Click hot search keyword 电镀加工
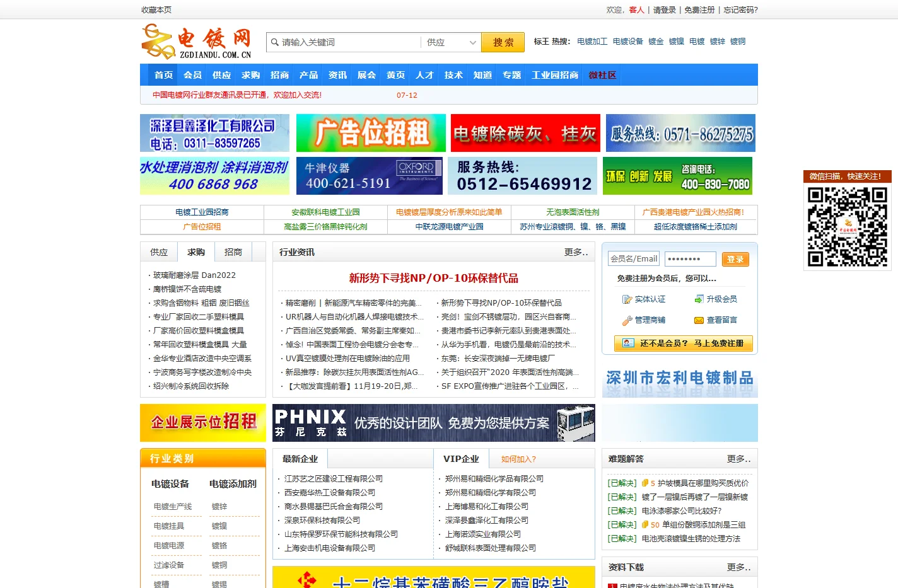The width and height of the screenshot is (898, 588). (592, 42)
